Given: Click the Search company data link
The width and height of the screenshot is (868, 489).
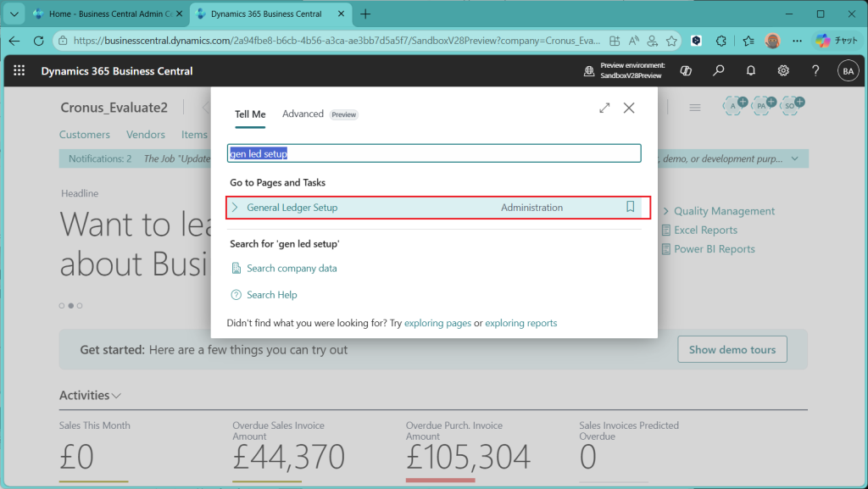Looking at the screenshot, I should 292,269.
